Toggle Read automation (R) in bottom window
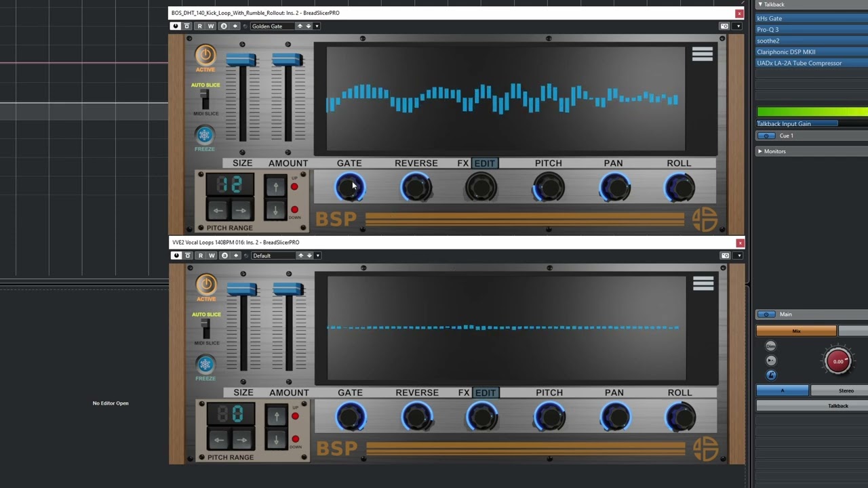Screen dimensions: 868x488 pyautogui.click(x=200, y=256)
